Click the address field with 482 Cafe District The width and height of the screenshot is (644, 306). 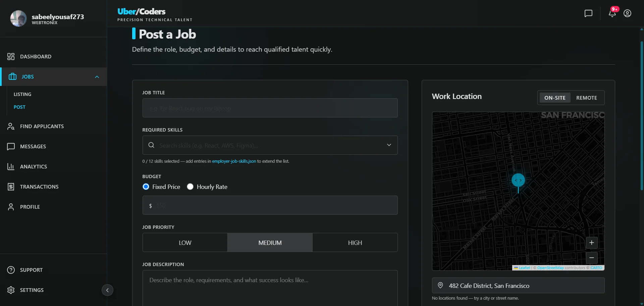click(x=518, y=285)
